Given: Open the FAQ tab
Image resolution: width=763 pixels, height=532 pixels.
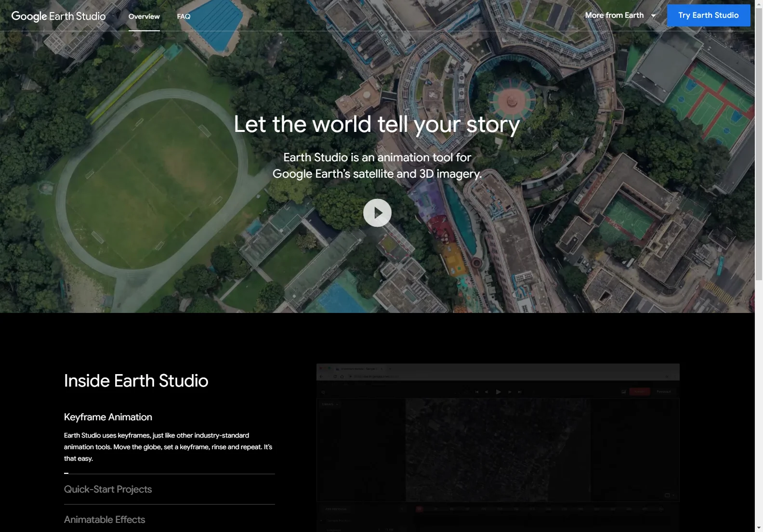Looking at the screenshot, I should click(x=184, y=16).
